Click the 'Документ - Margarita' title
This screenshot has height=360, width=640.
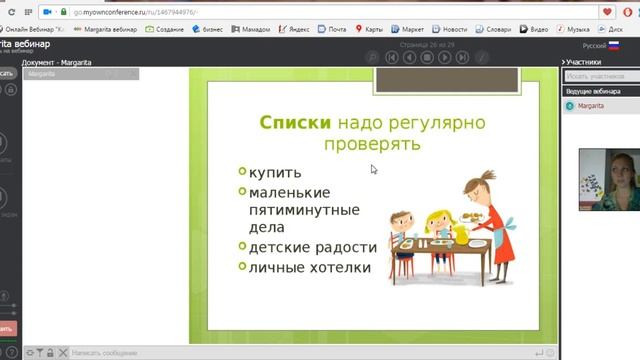tap(56, 62)
